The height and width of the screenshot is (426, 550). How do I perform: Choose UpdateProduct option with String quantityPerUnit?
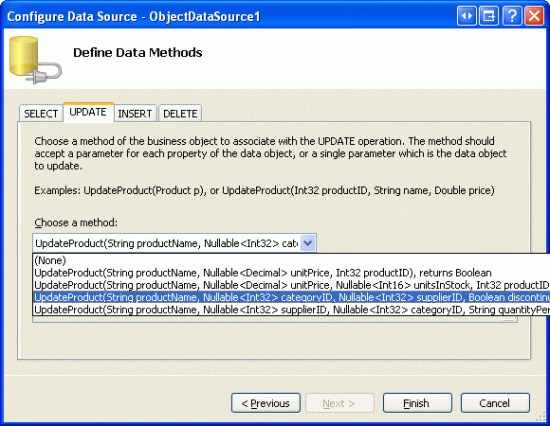[291, 309]
